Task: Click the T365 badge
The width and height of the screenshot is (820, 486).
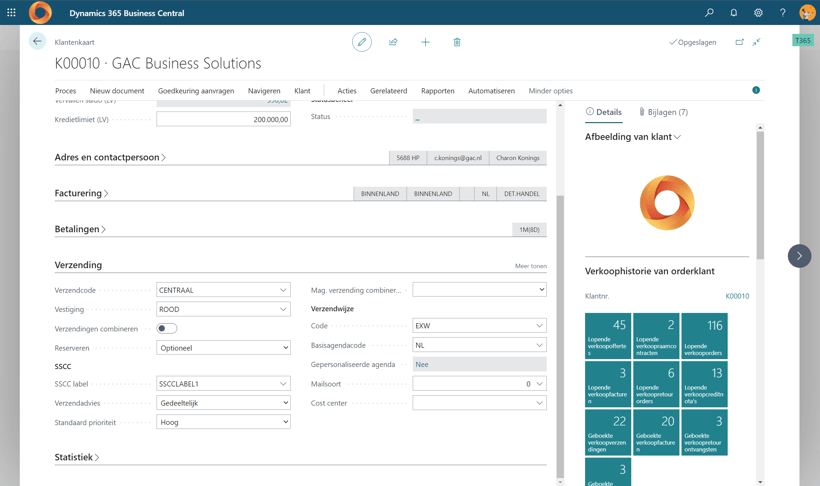Action: coord(803,40)
